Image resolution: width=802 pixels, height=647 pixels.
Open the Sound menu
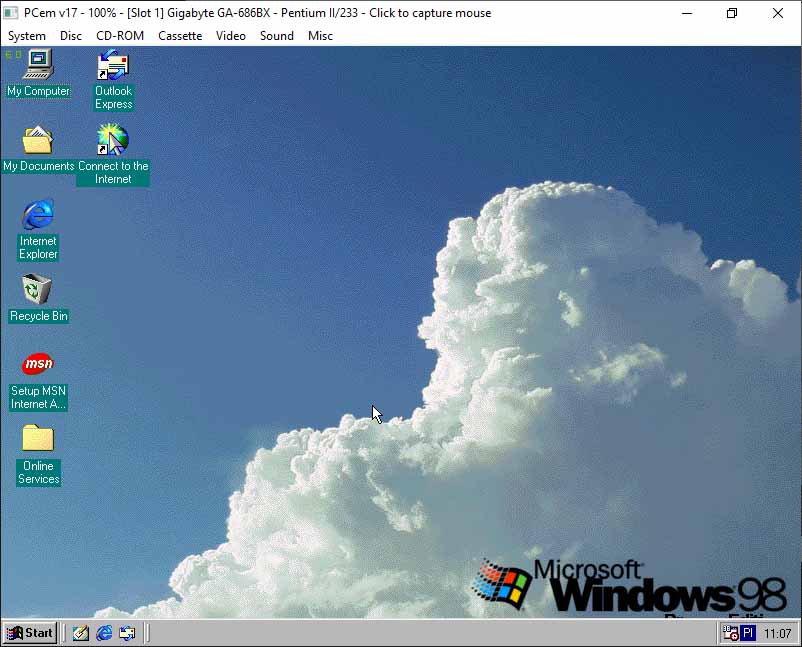click(277, 36)
